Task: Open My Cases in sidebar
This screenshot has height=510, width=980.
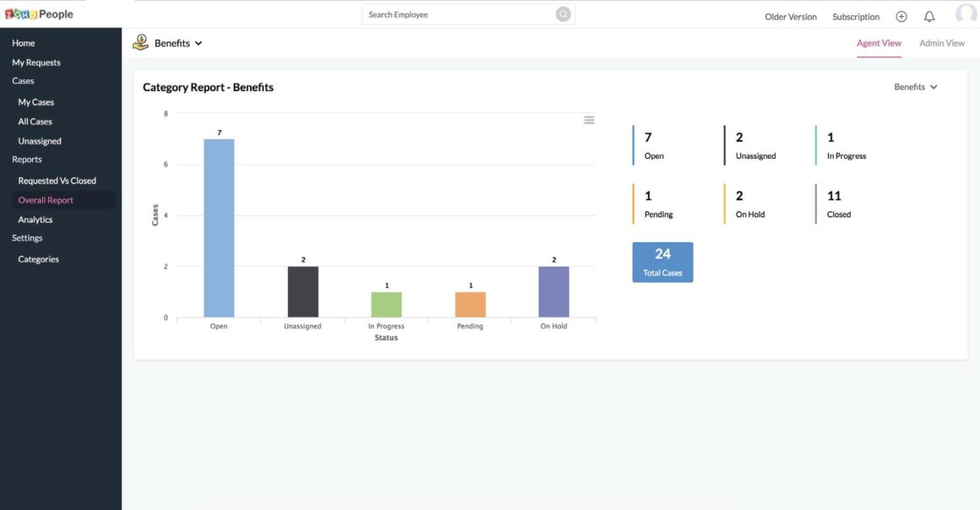Action: (x=36, y=102)
